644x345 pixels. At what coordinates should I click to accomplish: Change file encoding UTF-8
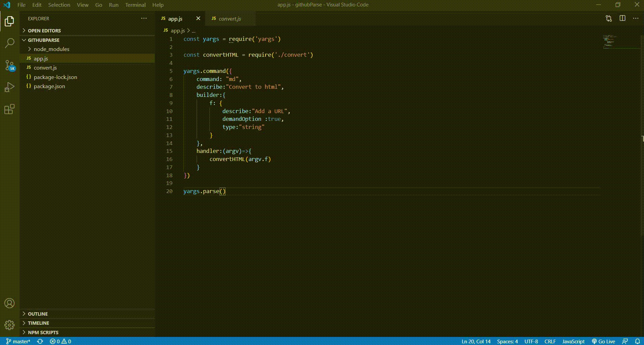coord(531,341)
